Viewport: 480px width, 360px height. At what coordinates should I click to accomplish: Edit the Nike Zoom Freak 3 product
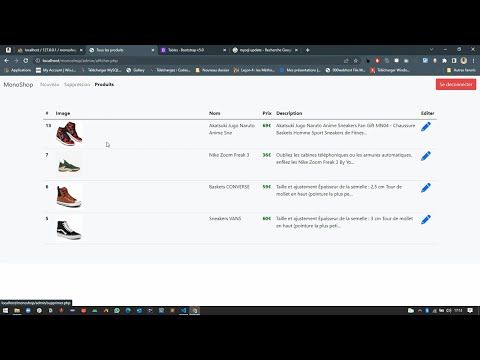(x=426, y=156)
